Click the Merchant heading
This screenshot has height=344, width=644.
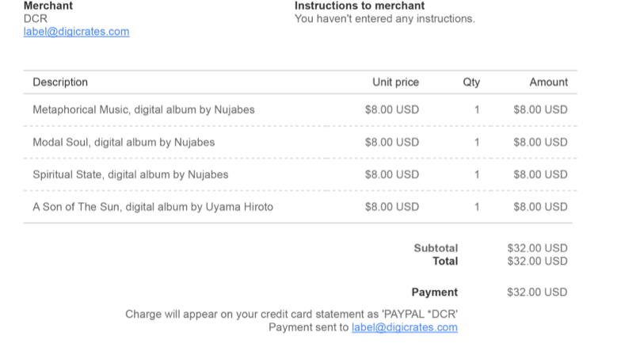[48, 6]
